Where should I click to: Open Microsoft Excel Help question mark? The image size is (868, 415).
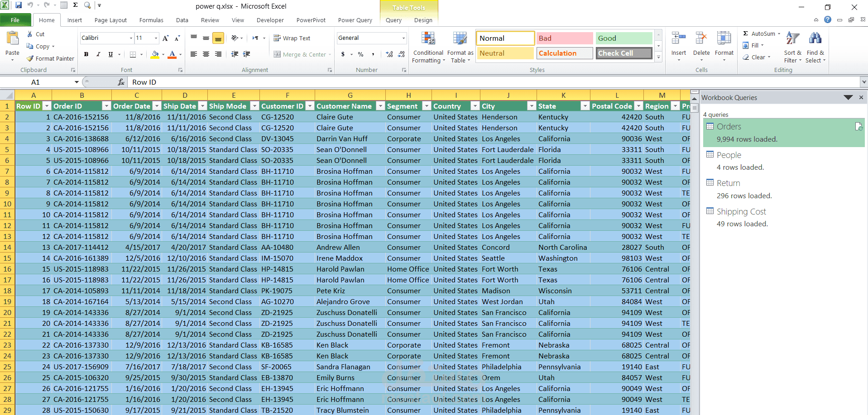pos(828,19)
